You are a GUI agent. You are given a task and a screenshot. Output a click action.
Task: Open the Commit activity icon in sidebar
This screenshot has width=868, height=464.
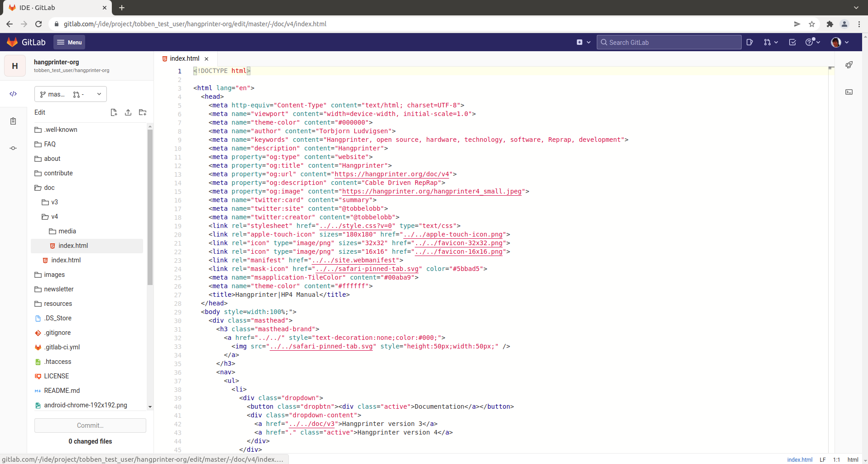13,148
